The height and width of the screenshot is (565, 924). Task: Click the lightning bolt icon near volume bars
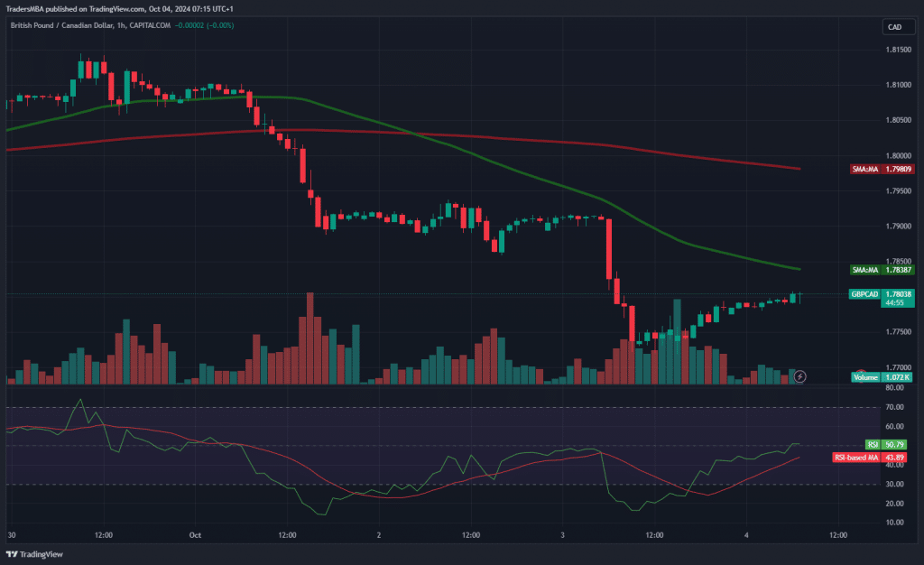(x=799, y=375)
